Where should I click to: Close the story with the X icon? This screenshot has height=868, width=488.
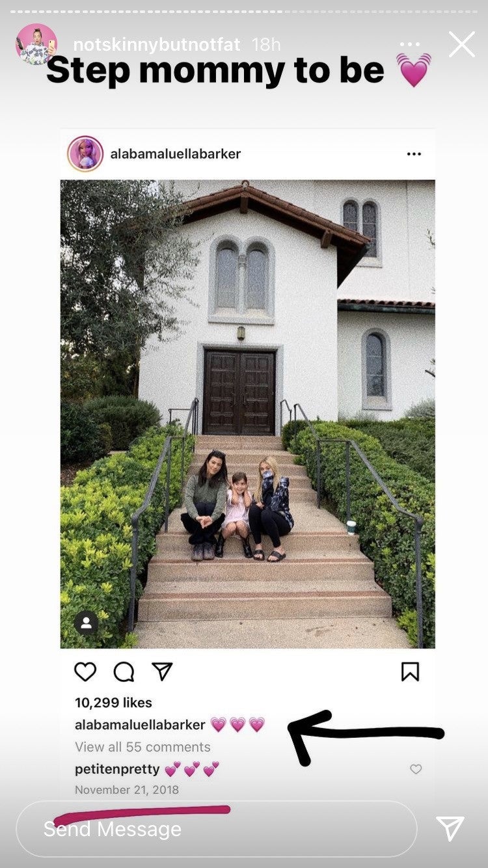pos(461,44)
